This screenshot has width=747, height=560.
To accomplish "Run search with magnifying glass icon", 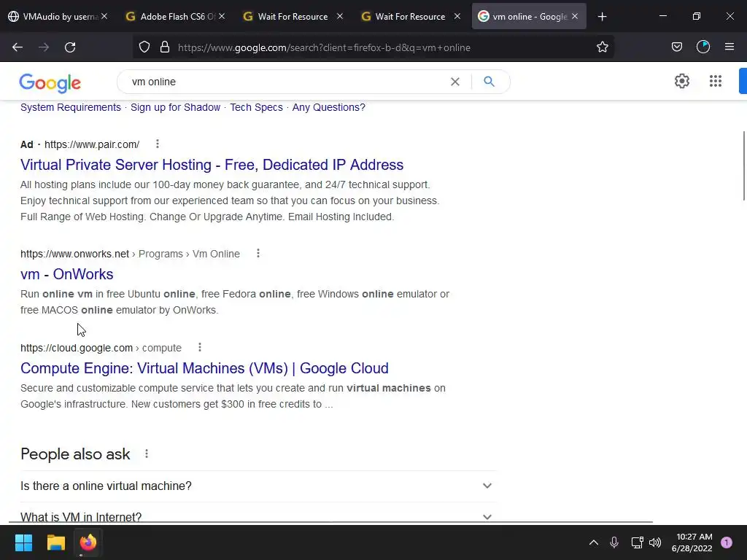I will click(x=489, y=82).
